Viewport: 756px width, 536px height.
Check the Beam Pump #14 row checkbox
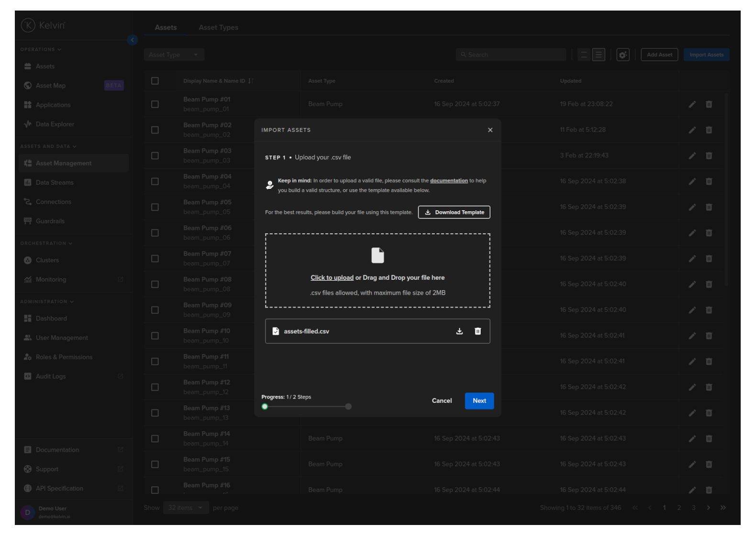coord(155,439)
